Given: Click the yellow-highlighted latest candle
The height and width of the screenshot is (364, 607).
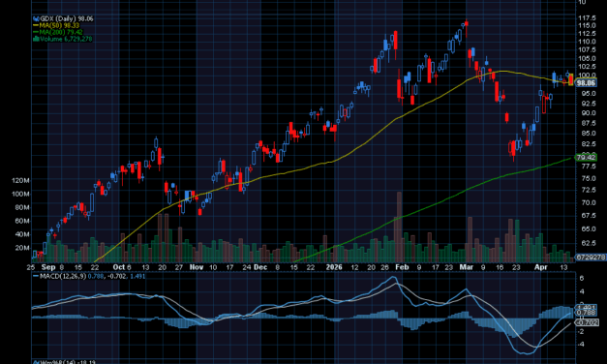Looking at the screenshot, I should [570, 79].
